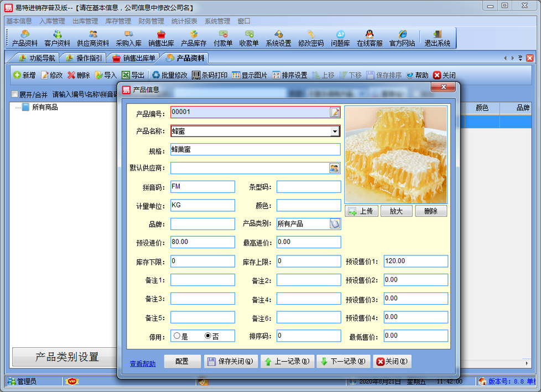Open the 产品类别 category picker
The image size is (541, 392).
[335, 224]
